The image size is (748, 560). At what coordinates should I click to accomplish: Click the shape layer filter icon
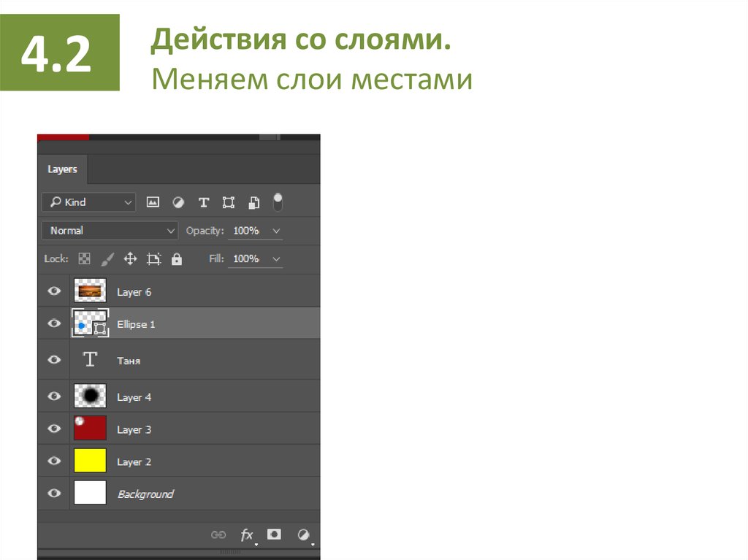229,202
